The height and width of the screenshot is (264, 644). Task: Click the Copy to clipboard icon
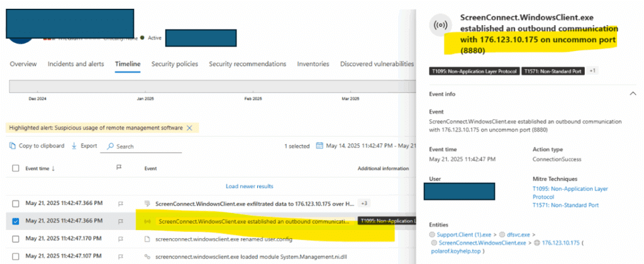[x=13, y=146]
